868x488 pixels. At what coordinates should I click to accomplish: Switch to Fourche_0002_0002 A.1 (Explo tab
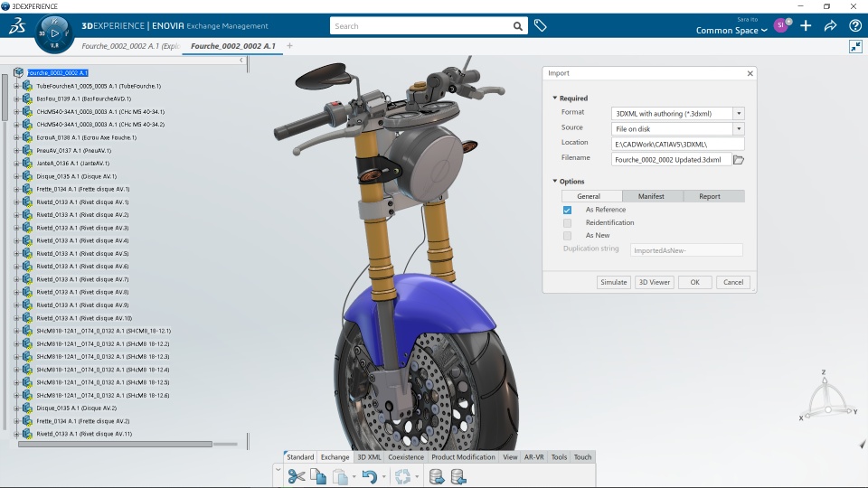130,46
